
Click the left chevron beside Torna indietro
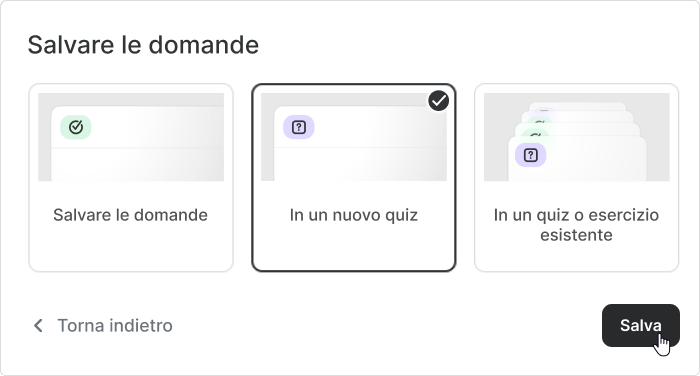coord(39,326)
